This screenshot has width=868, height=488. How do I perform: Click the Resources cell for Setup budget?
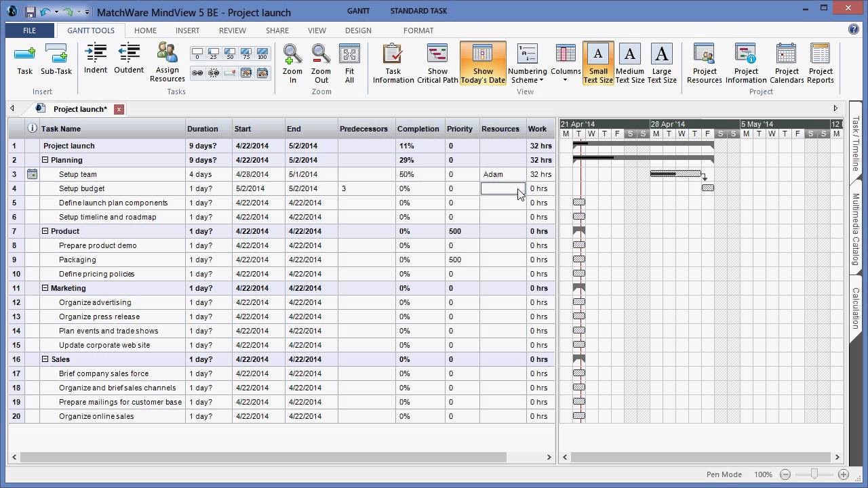pyautogui.click(x=503, y=188)
